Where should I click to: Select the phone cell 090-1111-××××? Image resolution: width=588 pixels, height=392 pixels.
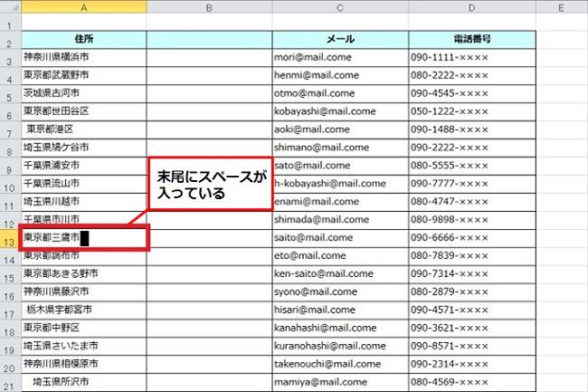472,57
